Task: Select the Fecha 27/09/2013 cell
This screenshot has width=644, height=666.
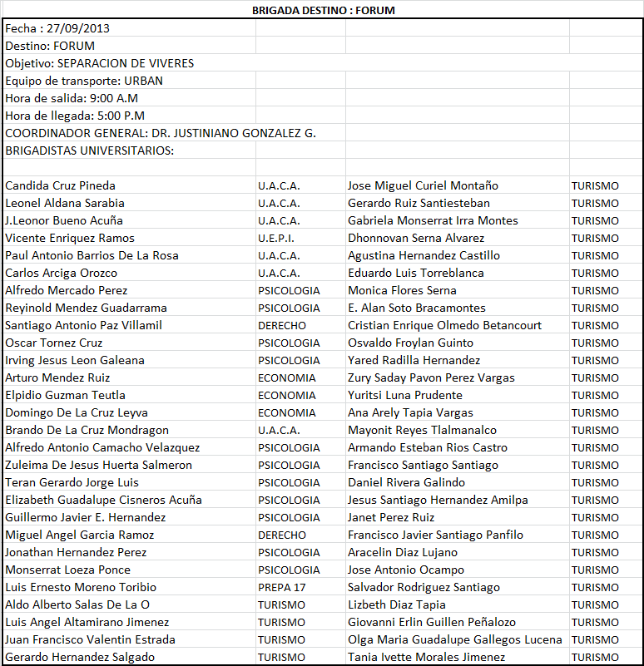Action: [x=58, y=28]
